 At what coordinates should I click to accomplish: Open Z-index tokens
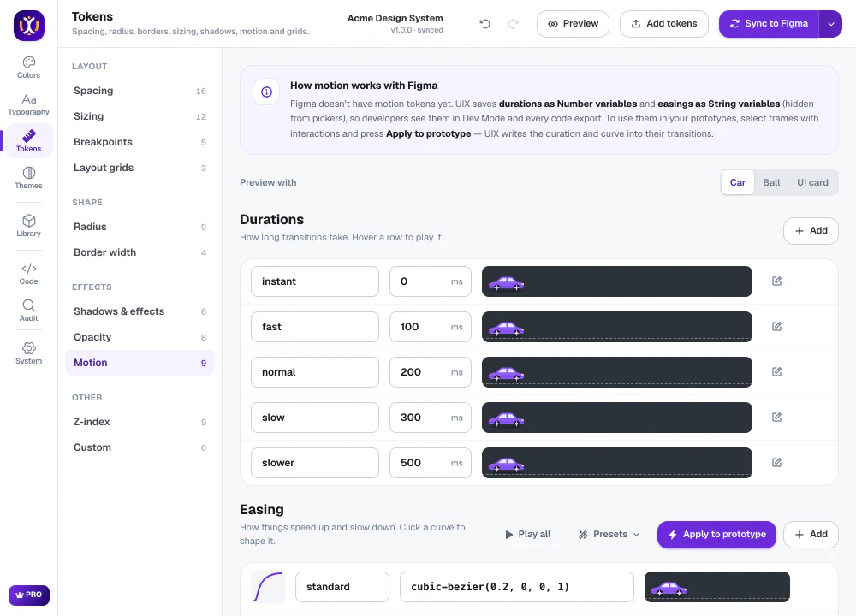[140, 422]
